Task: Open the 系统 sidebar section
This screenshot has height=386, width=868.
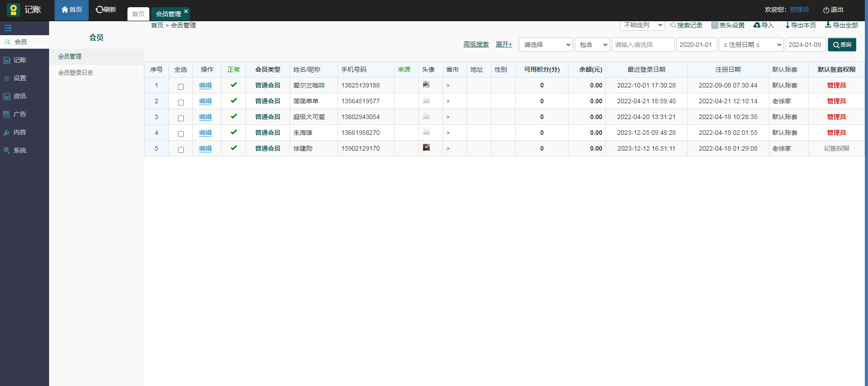Action: pos(24,150)
